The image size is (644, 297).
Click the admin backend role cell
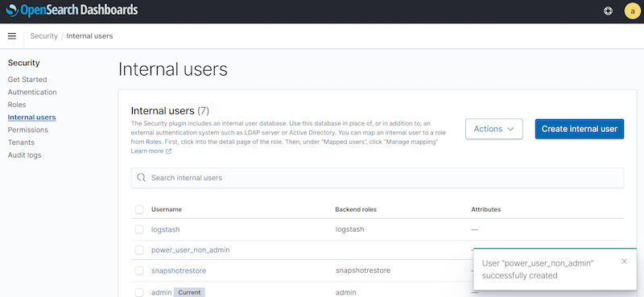click(x=346, y=292)
